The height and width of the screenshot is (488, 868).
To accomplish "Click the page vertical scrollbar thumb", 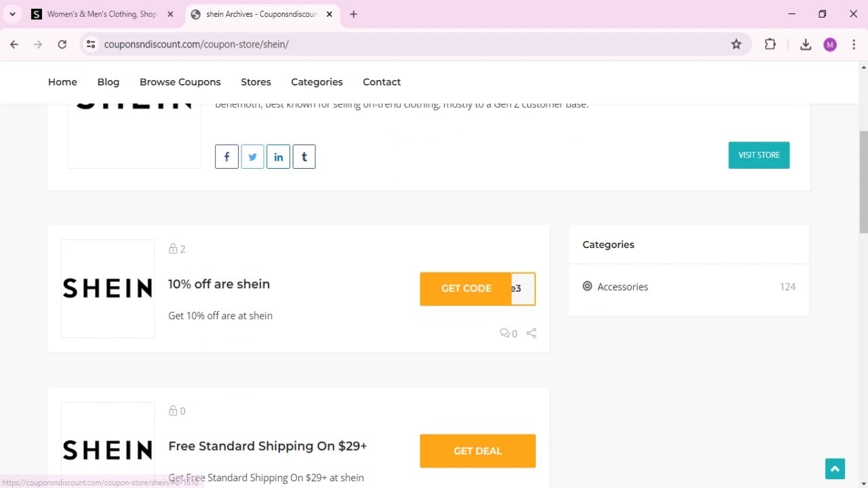I will point(863,182).
